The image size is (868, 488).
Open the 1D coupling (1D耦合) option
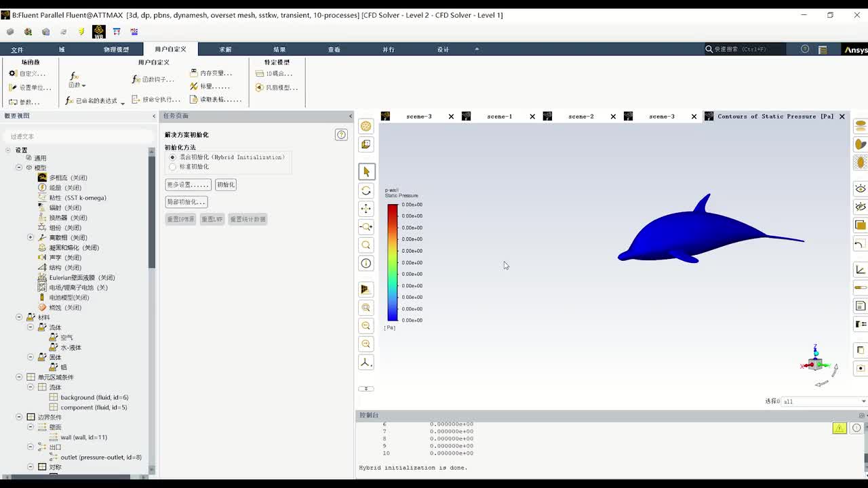274,73
